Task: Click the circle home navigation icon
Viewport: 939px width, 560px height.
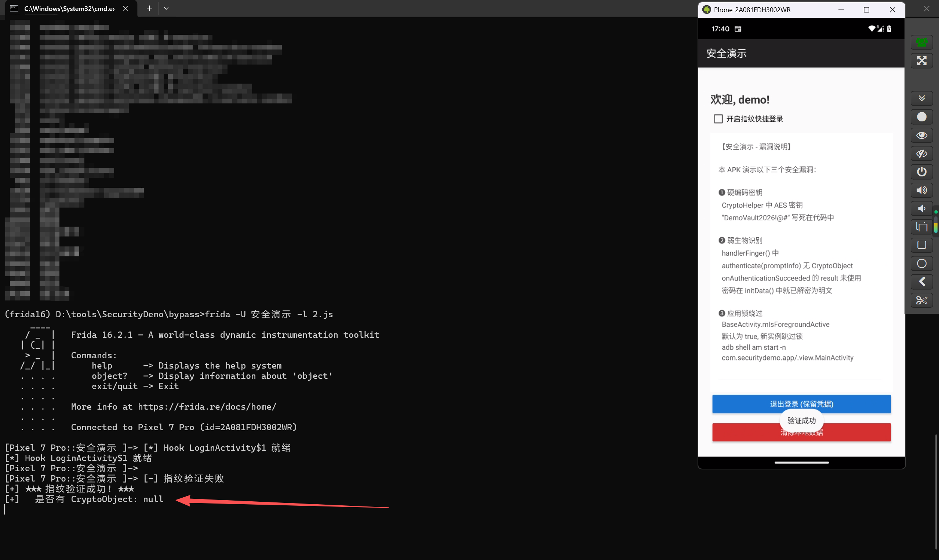Action: tap(922, 263)
